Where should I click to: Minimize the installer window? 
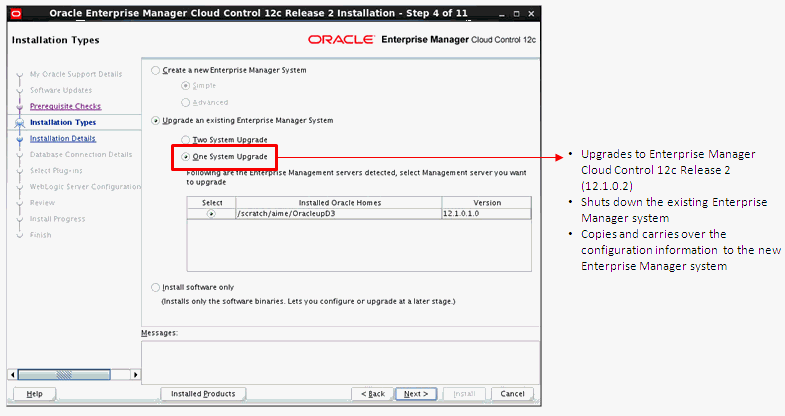[502, 14]
